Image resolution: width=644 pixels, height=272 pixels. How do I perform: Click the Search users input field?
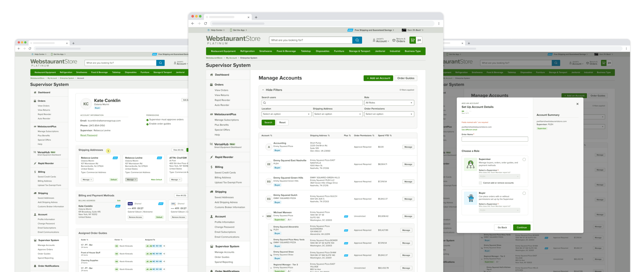tap(312, 103)
